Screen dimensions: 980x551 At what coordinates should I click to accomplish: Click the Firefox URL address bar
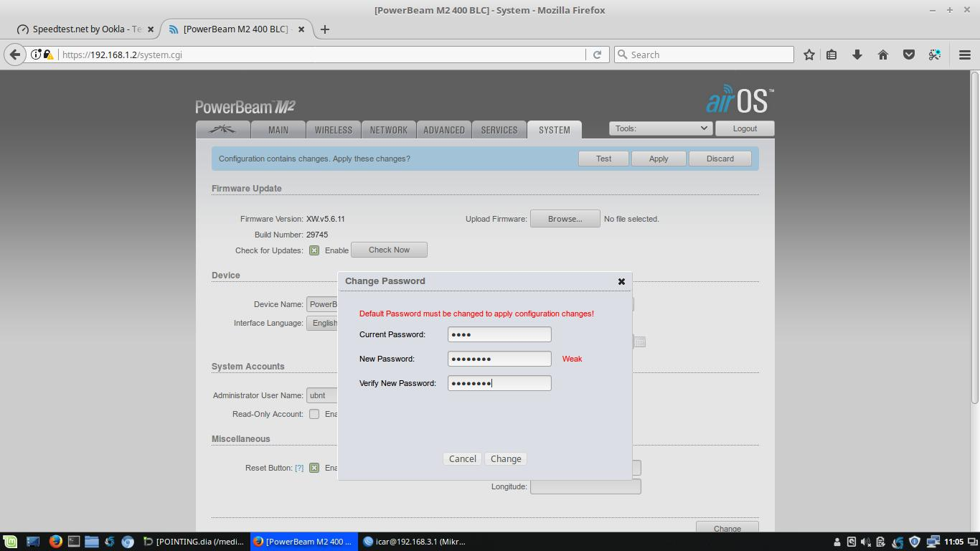pos(319,55)
